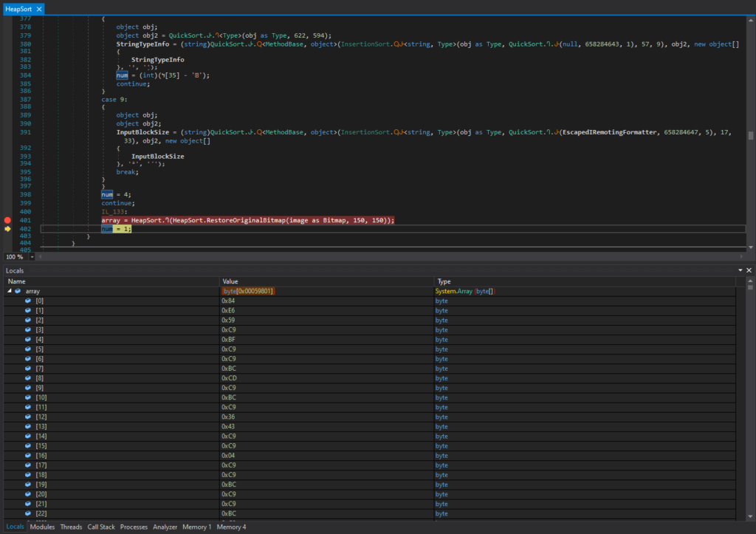The height and width of the screenshot is (534, 756).
Task: Click the red breakpoint marker on line 401
Action: pos(8,220)
